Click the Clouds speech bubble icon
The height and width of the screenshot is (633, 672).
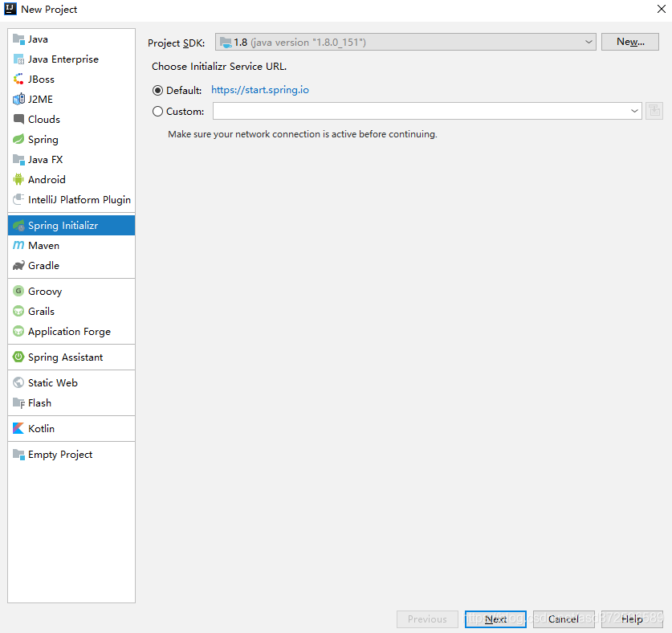18,119
